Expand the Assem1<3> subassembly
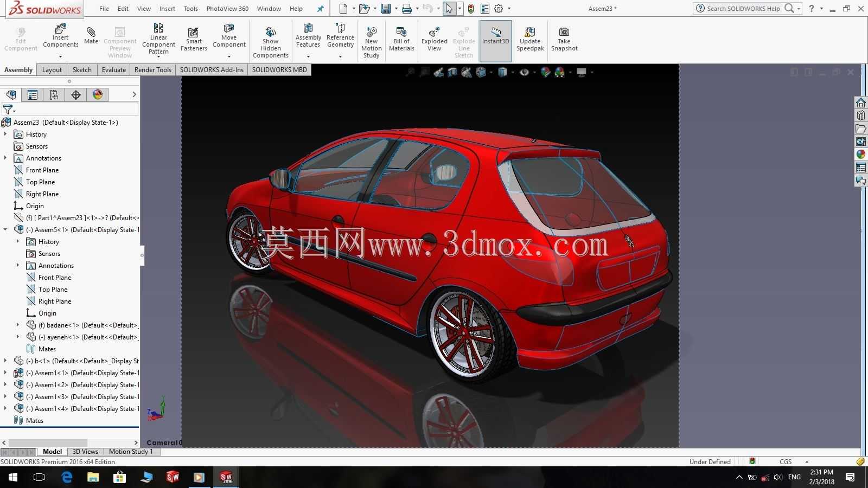 click(x=5, y=396)
